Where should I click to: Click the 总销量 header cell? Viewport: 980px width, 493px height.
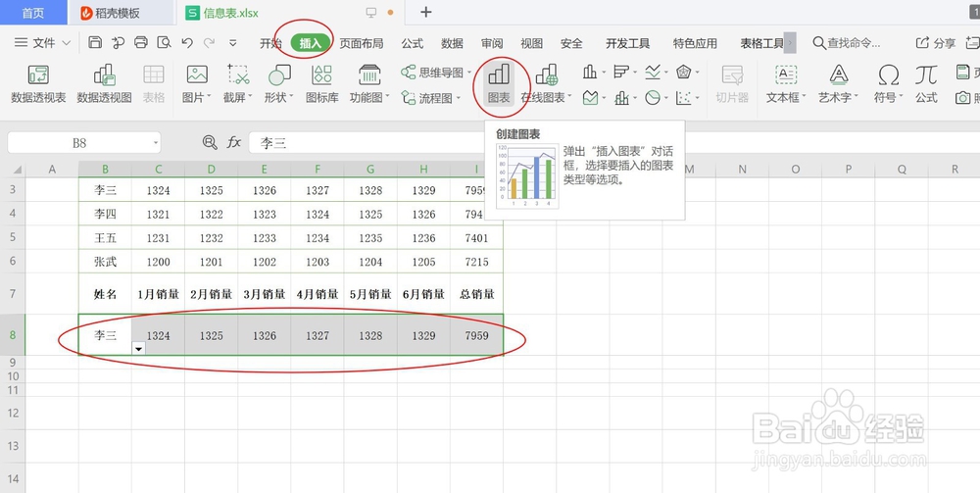click(x=477, y=294)
